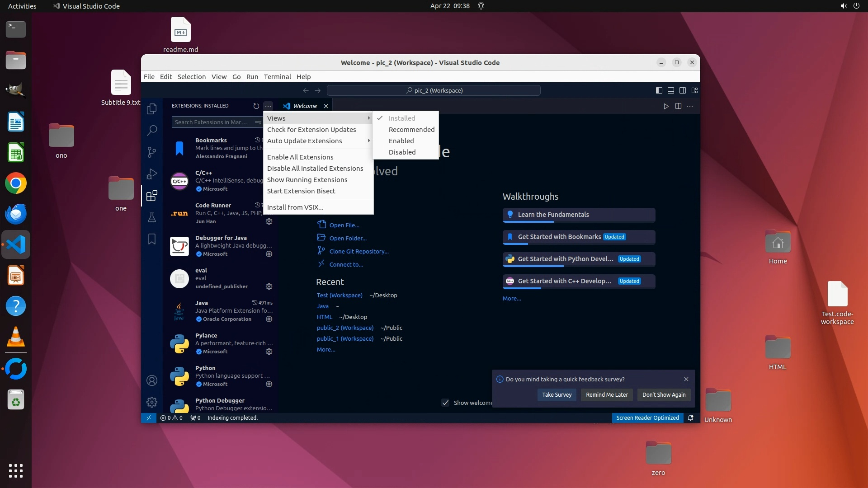
Task: Open Learn the Fundamentals walkthrough progress item
Action: [x=579, y=215]
